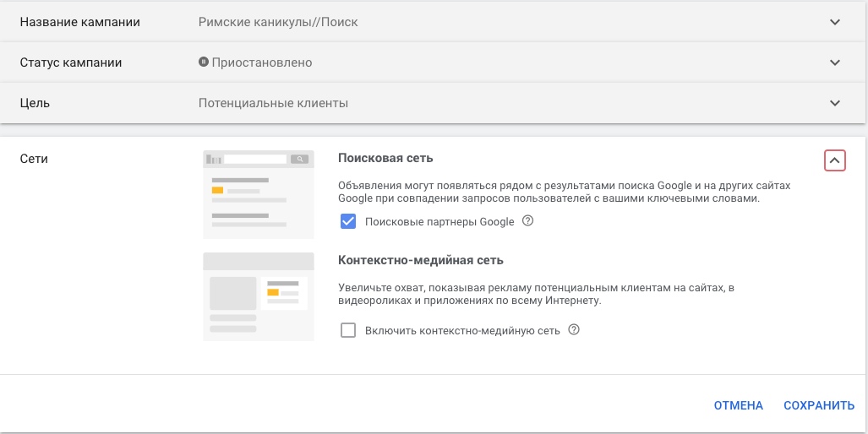
Task: Click the Контекстно-медийная сеть heading
Action: 421,260
